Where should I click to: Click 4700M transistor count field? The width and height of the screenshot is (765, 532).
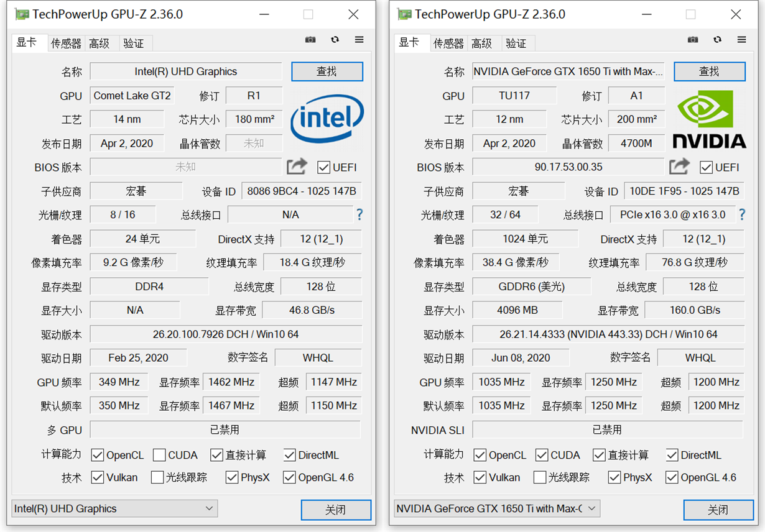[636, 144]
